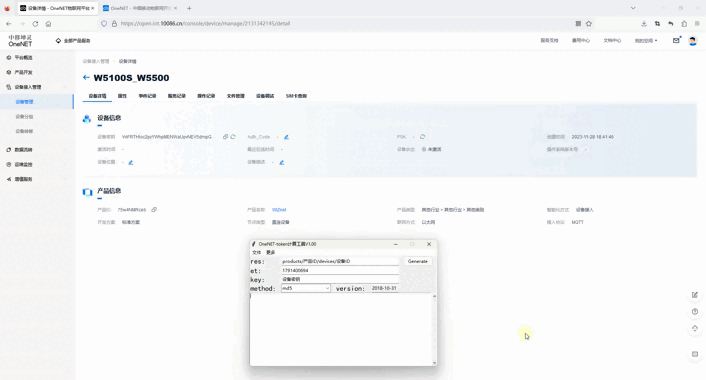706x380 pixels.
Task: Switch to the 属性 tab
Action: pyautogui.click(x=122, y=96)
